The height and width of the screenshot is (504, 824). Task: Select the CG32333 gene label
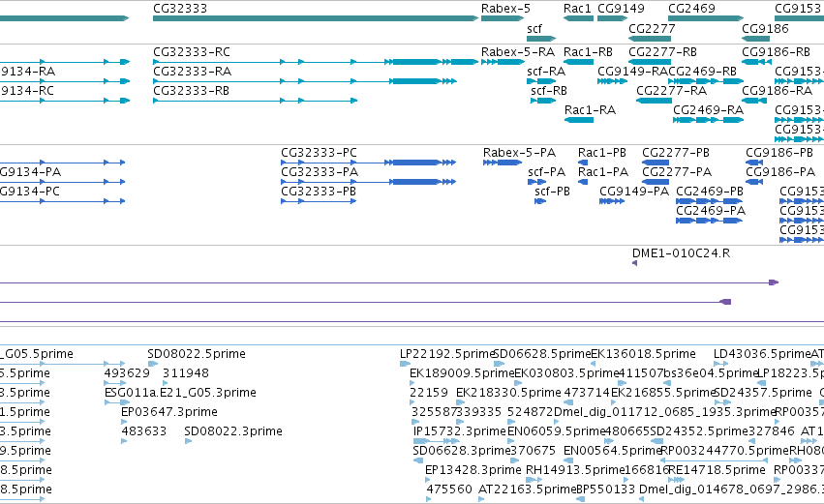[x=180, y=9]
